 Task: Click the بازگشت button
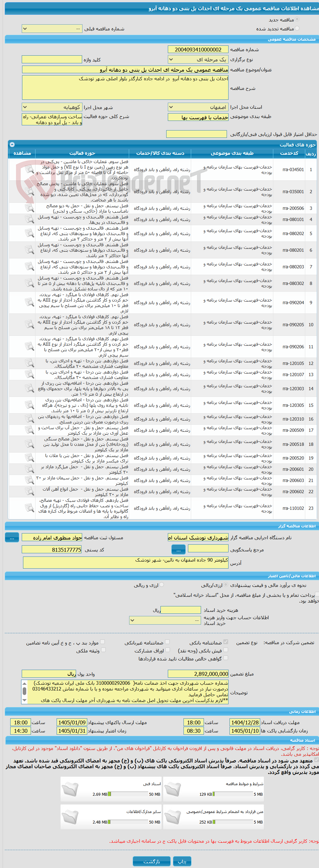[x=152, y=861]
